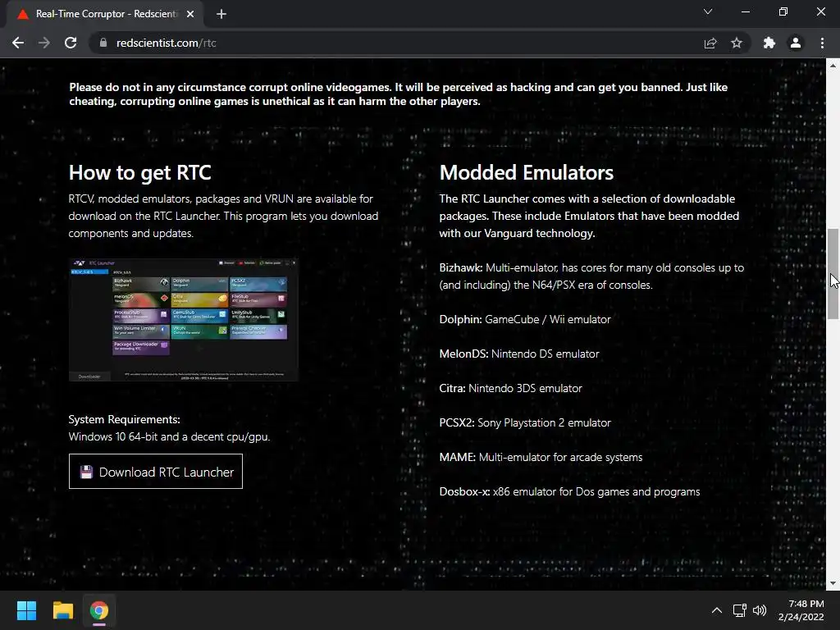Screen dimensions: 840x630
Task: Click the address bar URL field
Action: coord(396,43)
